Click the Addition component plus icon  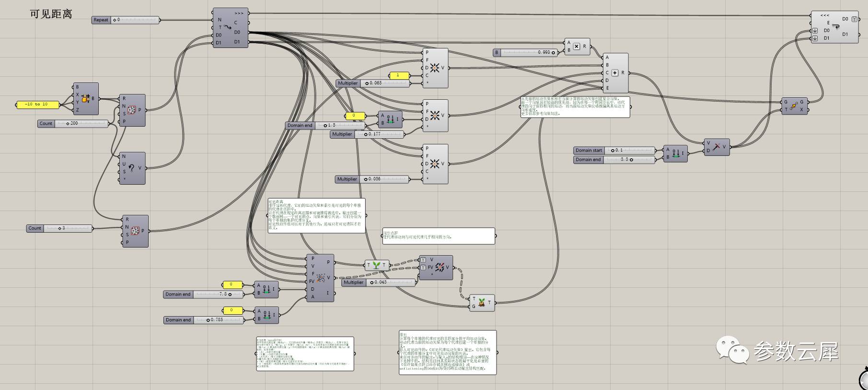click(615, 73)
